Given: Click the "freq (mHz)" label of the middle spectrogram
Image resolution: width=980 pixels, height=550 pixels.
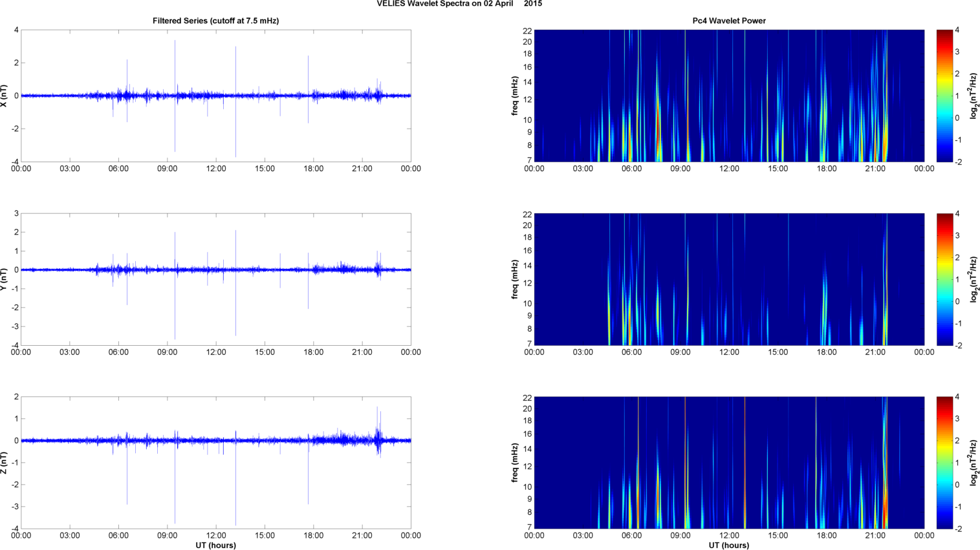Looking at the screenshot, I should (515, 279).
